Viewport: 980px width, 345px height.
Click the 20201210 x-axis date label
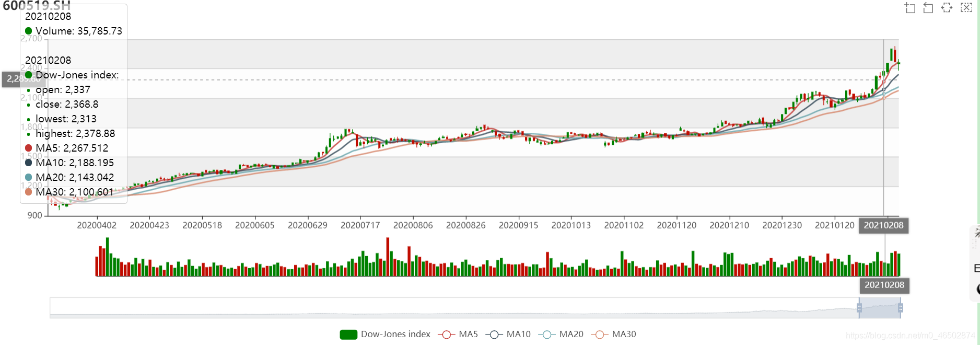pos(729,225)
